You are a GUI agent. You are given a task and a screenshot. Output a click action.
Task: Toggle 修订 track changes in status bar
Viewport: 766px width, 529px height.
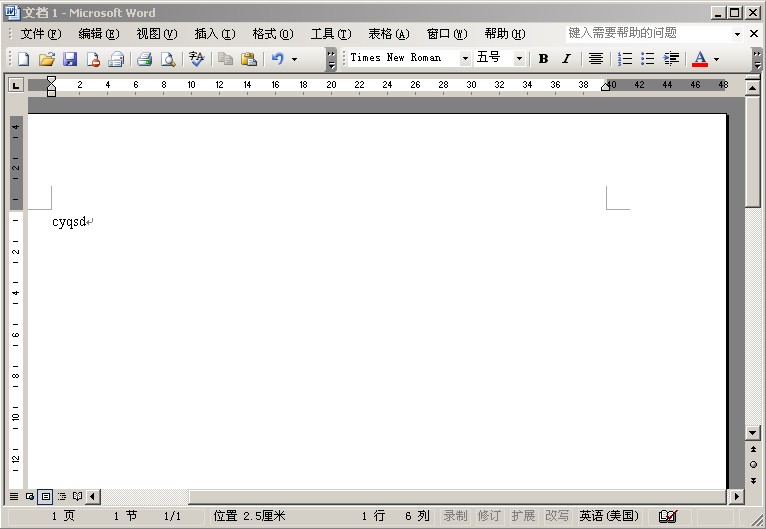[x=489, y=516]
